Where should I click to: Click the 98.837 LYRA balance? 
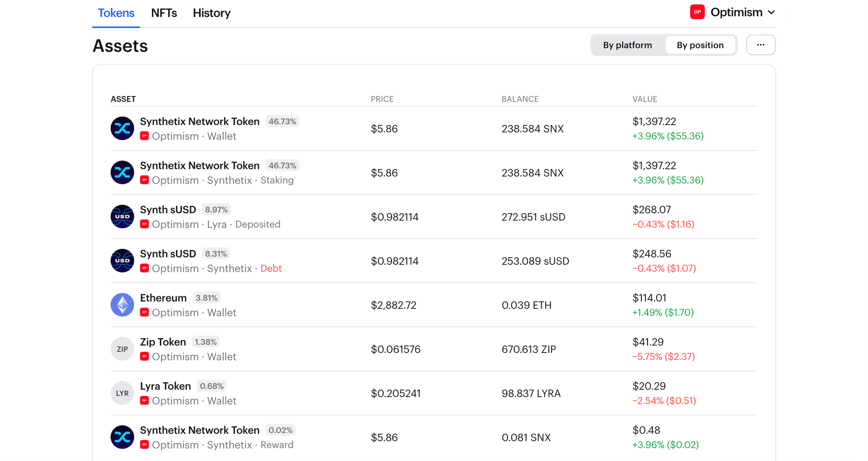pos(531,393)
